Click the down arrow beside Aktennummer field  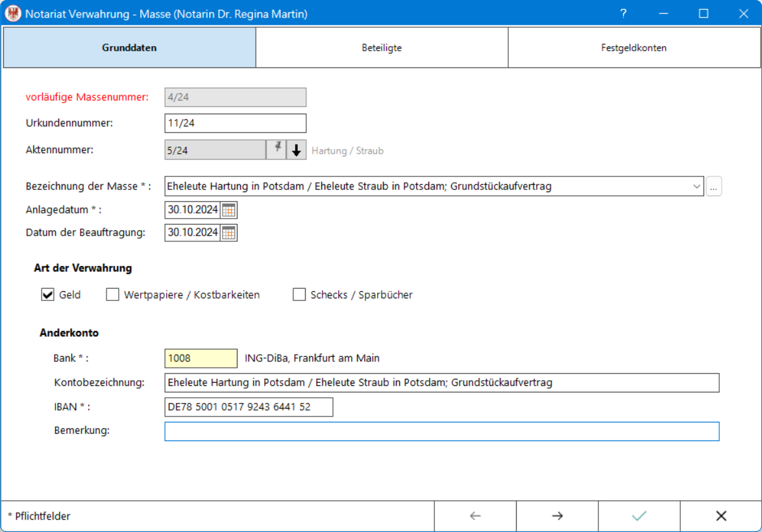pyautogui.click(x=297, y=150)
